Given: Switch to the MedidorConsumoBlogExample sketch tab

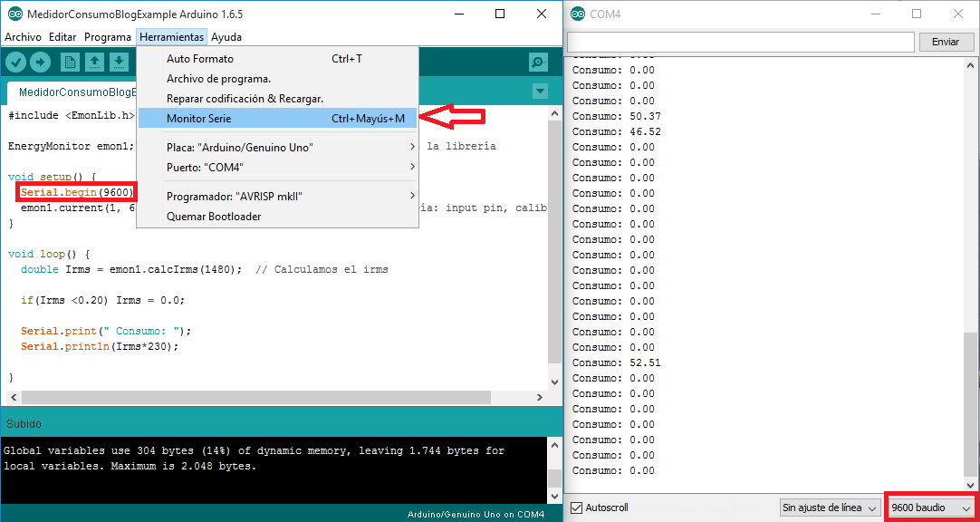Looking at the screenshot, I should pos(72,92).
